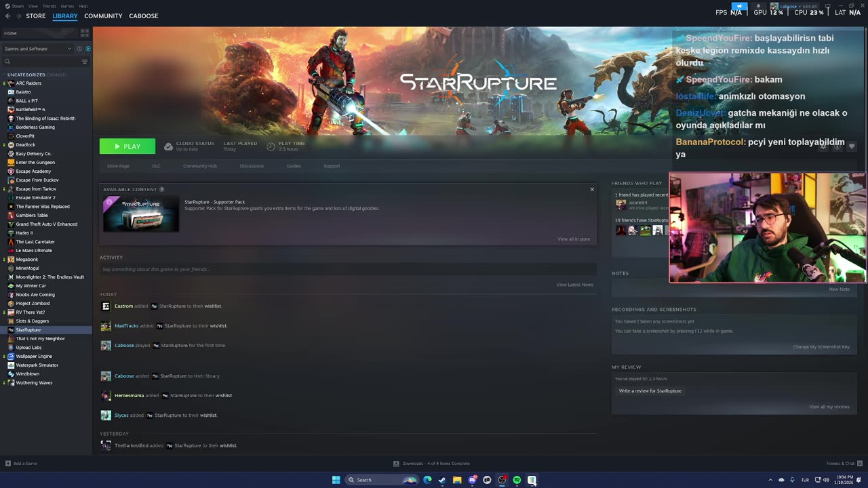Viewport: 868px width, 488px height.
Task: Select Balatro in library list
Action: [23, 92]
